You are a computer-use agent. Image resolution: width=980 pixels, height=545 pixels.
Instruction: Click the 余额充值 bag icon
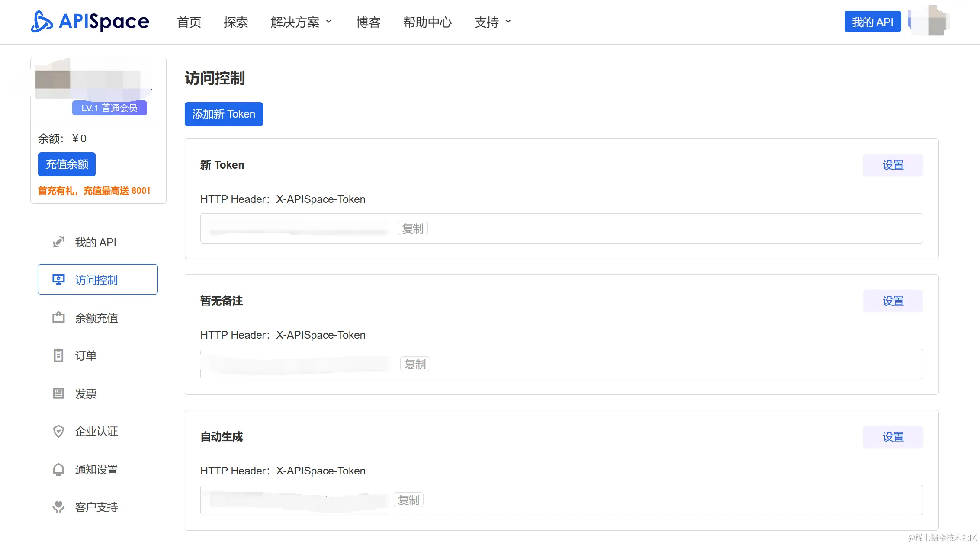pos(58,318)
